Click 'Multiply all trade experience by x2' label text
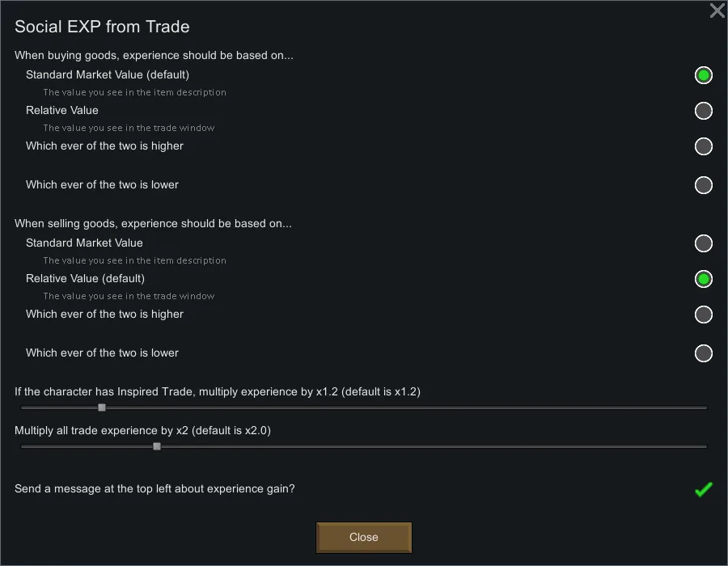 tap(142, 431)
